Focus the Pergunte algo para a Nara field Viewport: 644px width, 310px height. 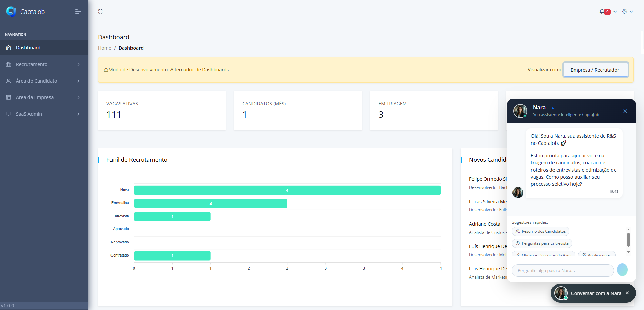tap(563, 270)
